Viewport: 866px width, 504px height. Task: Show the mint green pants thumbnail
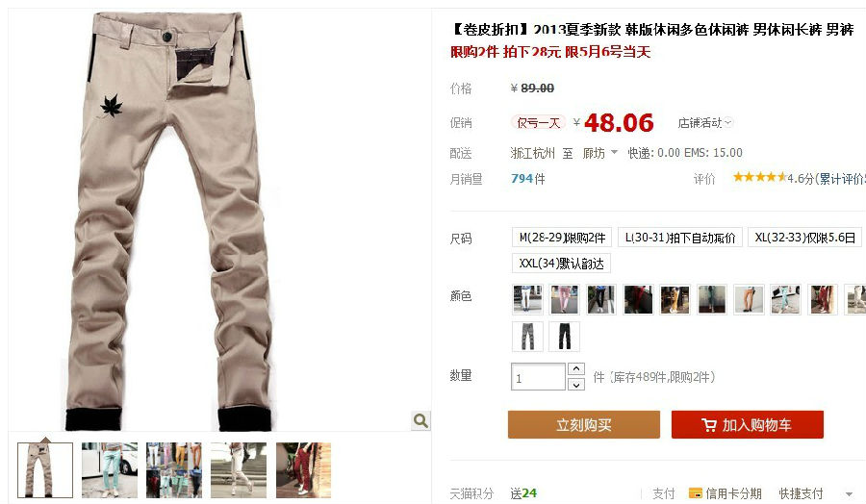(110, 469)
